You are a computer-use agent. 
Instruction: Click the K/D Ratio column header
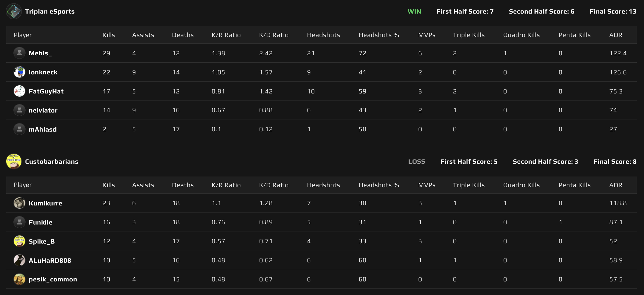[274, 35]
